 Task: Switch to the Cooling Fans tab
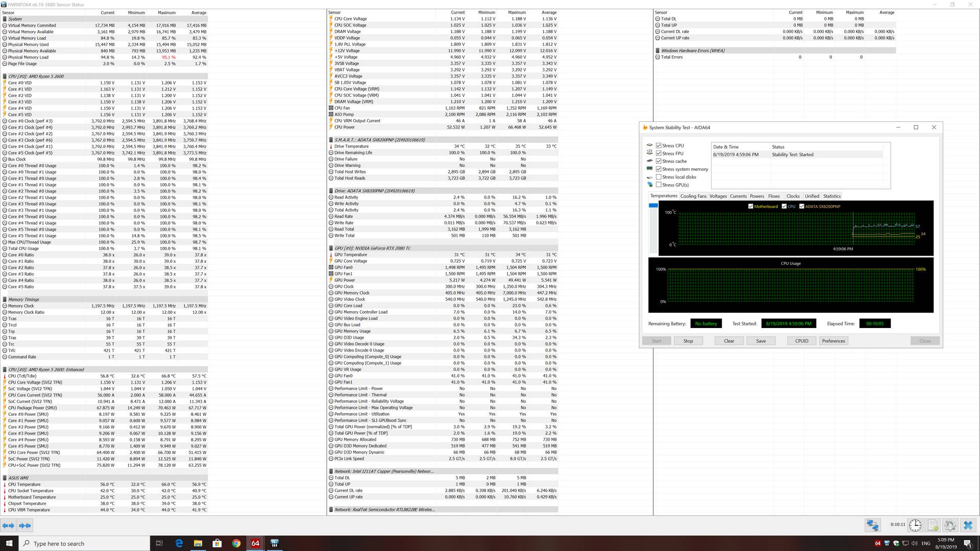click(x=693, y=196)
